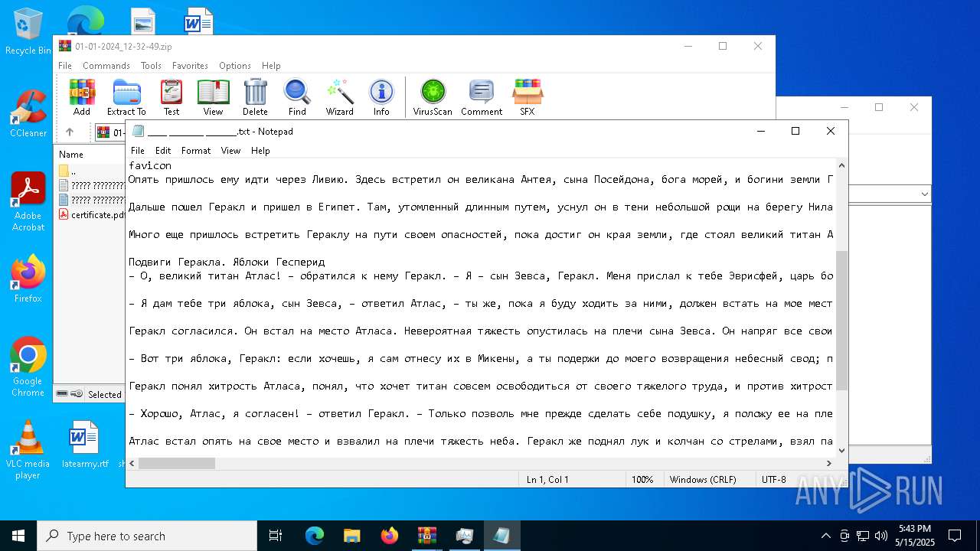Viewport: 980px width, 551px height.
Task: Open the Notepad Help menu
Action: coord(260,151)
